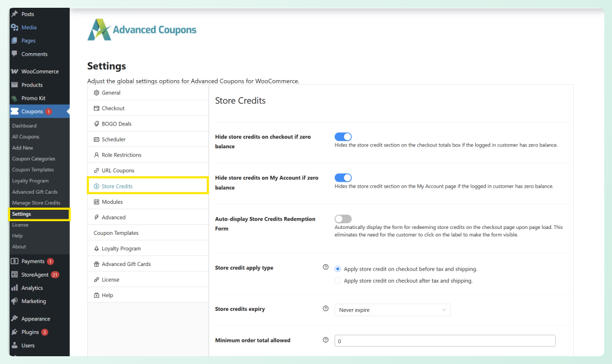
Task: Click the Minimum order total allowed field
Action: coord(445,340)
